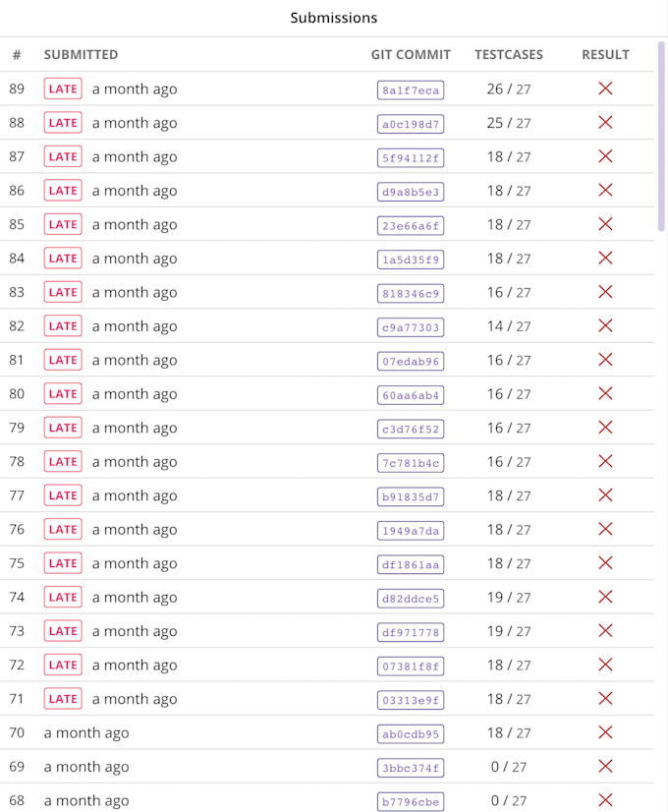The width and height of the screenshot is (668, 812).
Task: Click the failed result icon on row 88
Action: pyautogui.click(x=605, y=123)
